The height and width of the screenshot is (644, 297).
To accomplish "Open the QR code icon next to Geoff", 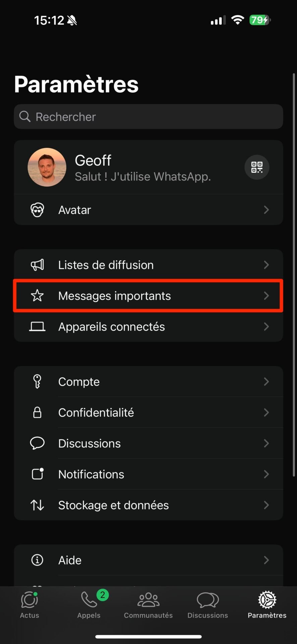I will 257,167.
